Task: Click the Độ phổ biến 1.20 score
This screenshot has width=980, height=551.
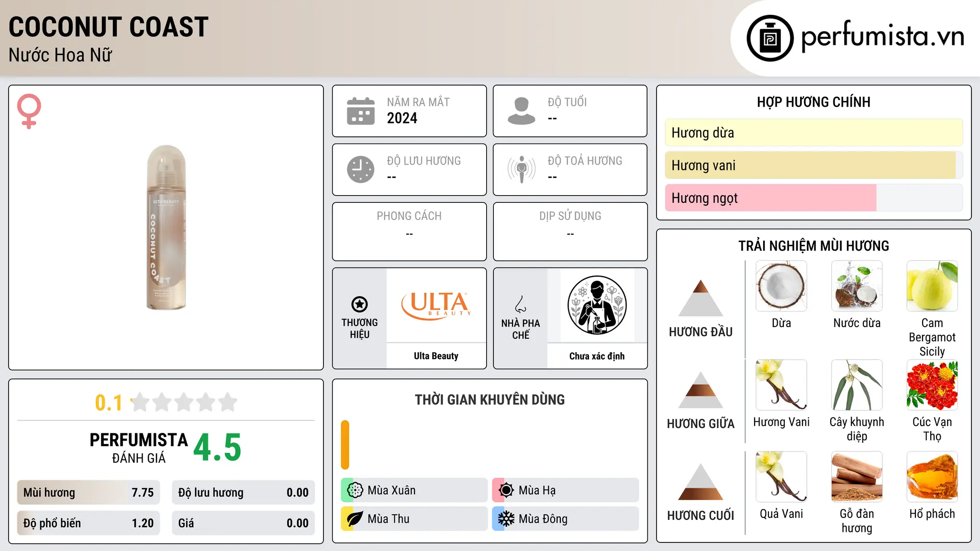Action: (x=89, y=523)
